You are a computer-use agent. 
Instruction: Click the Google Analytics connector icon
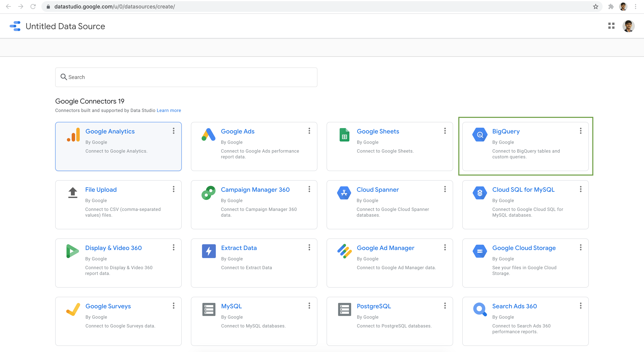[x=73, y=135]
